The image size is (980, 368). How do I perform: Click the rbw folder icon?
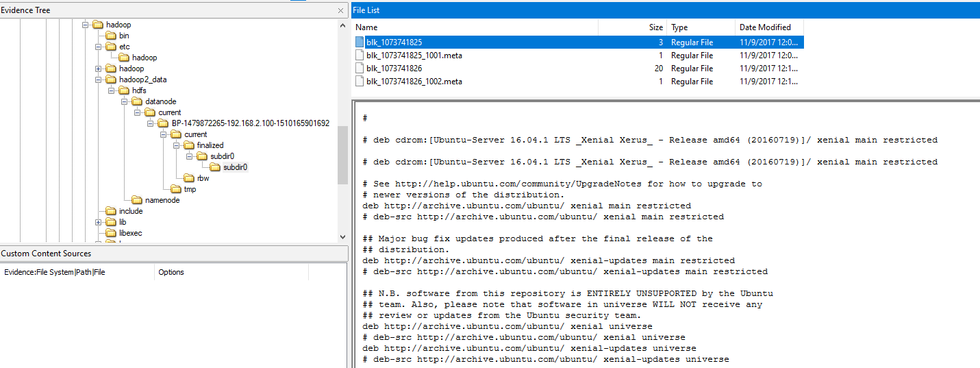pos(189,178)
